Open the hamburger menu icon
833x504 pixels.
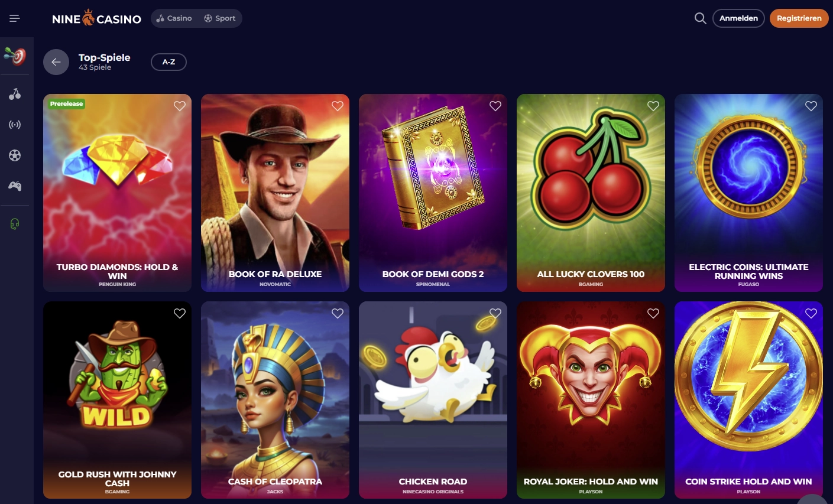[x=15, y=18]
